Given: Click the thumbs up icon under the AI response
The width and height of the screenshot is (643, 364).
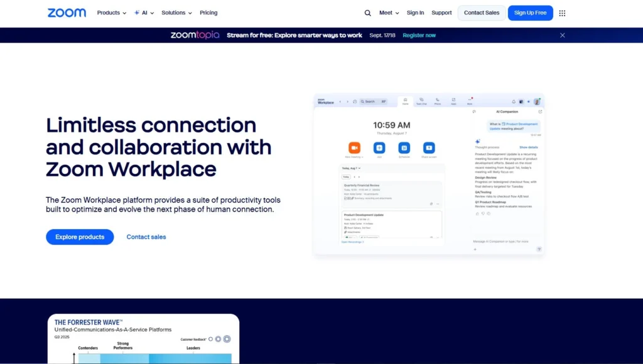Looking at the screenshot, I should 477,213.
